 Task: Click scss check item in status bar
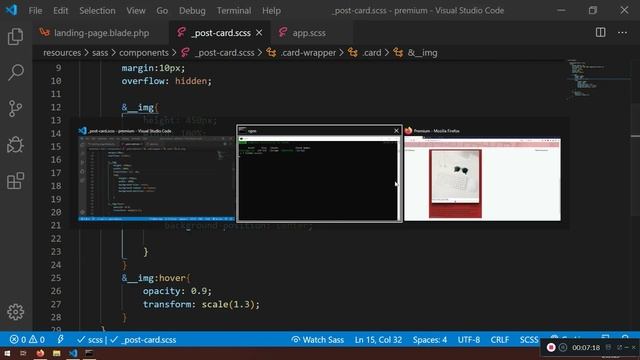tap(90, 340)
